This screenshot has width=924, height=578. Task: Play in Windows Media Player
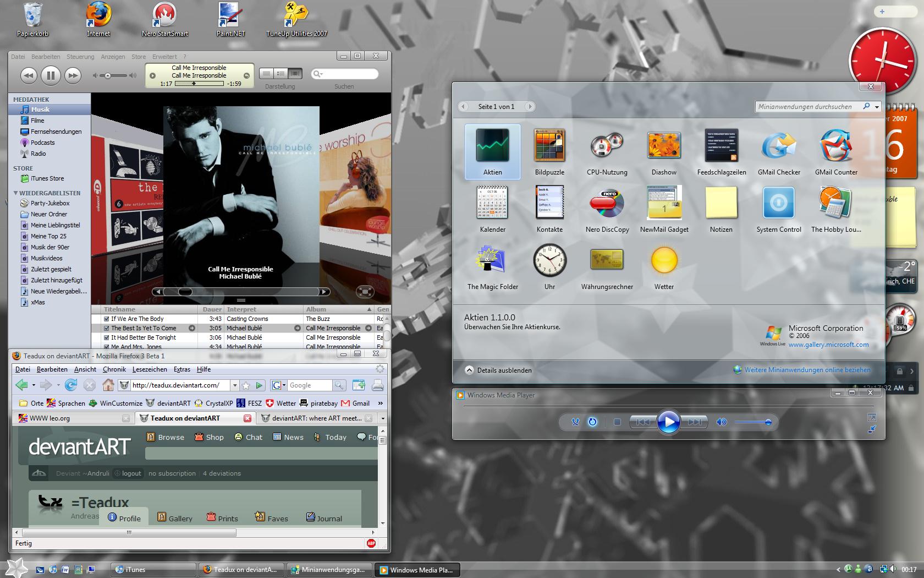(x=668, y=422)
